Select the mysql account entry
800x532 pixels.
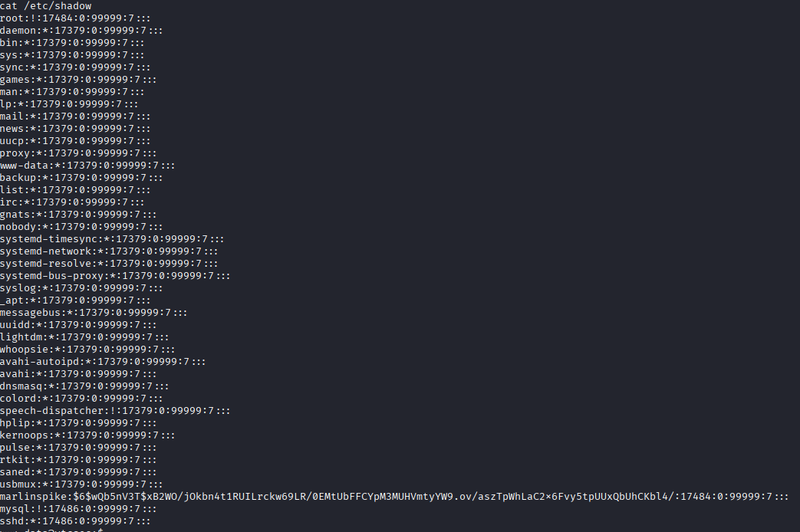point(78,509)
